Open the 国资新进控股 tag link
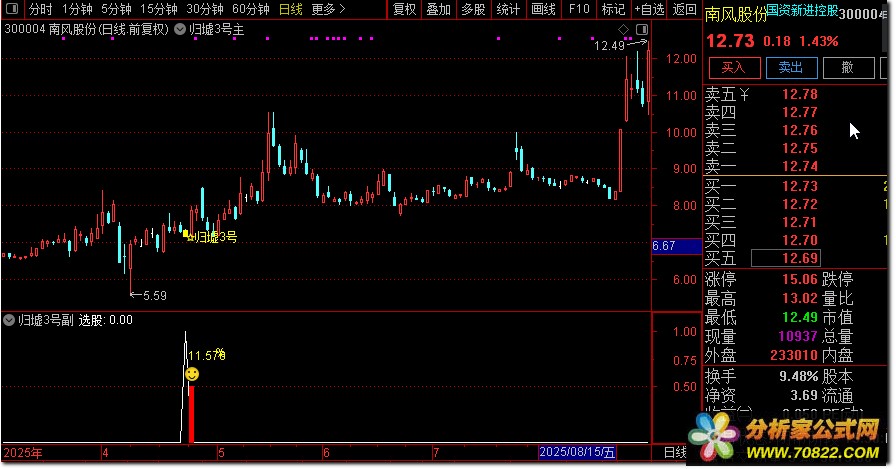896x469 pixels. [x=802, y=10]
